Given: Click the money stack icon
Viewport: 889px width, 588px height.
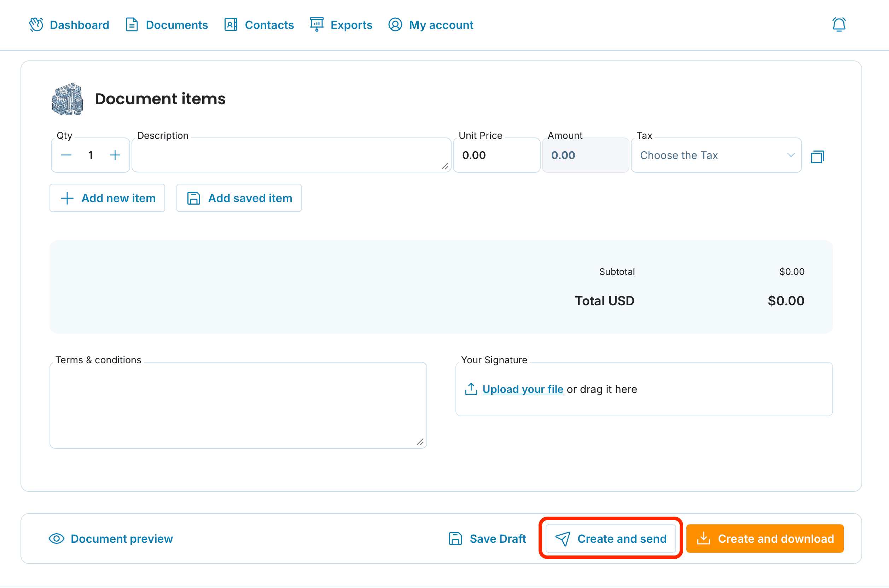Looking at the screenshot, I should pos(67,99).
